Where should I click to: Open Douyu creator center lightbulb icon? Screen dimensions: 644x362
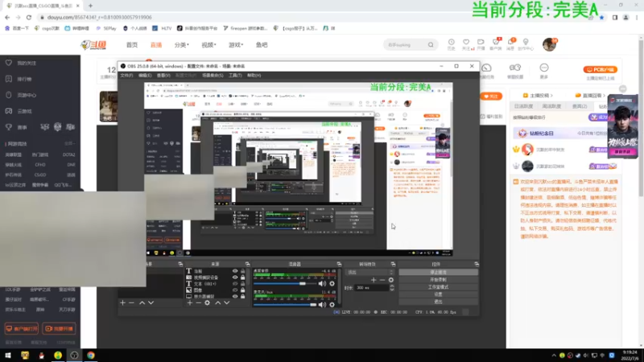[x=526, y=43]
